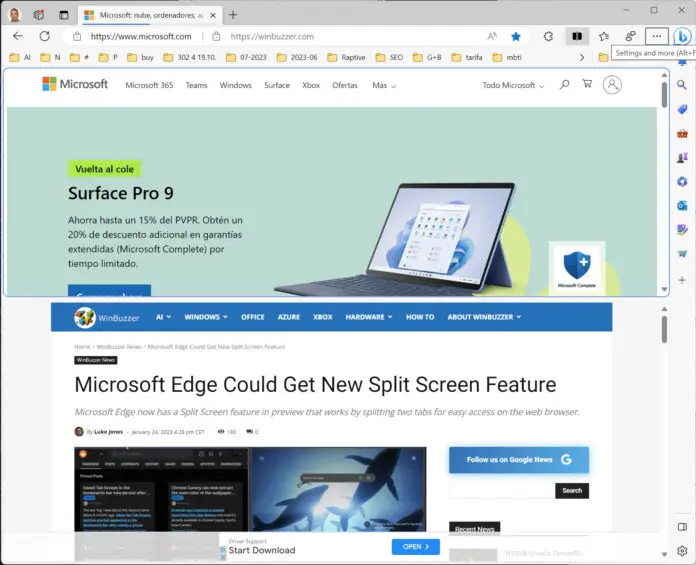Click the WinBuzzer logo
This screenshot has height=565, width=696.
(107, 317)
